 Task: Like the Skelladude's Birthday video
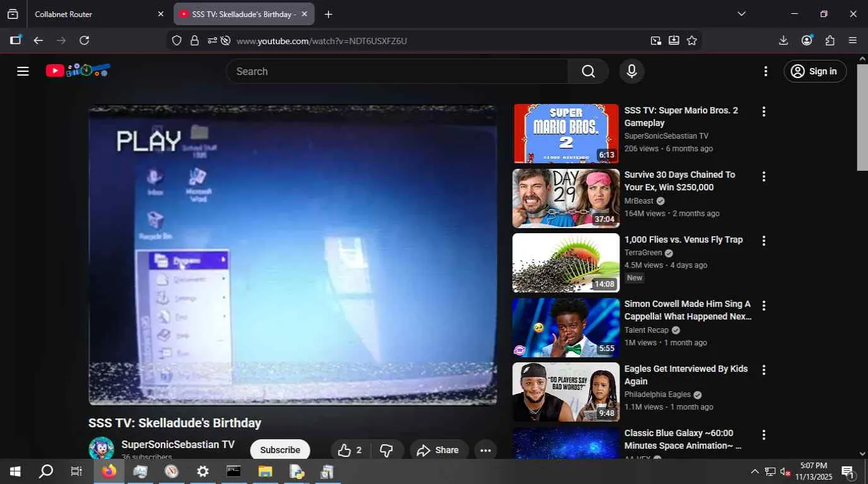click(350, 450)
